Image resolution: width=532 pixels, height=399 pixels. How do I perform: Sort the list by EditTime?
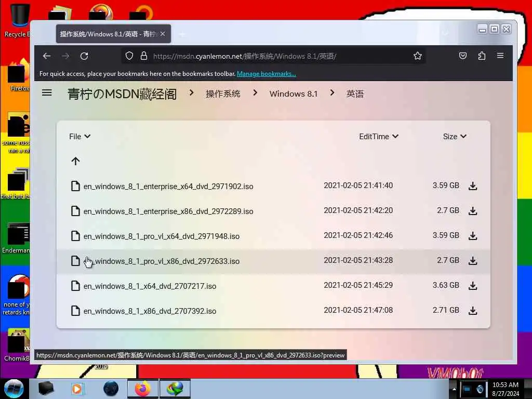379,137
